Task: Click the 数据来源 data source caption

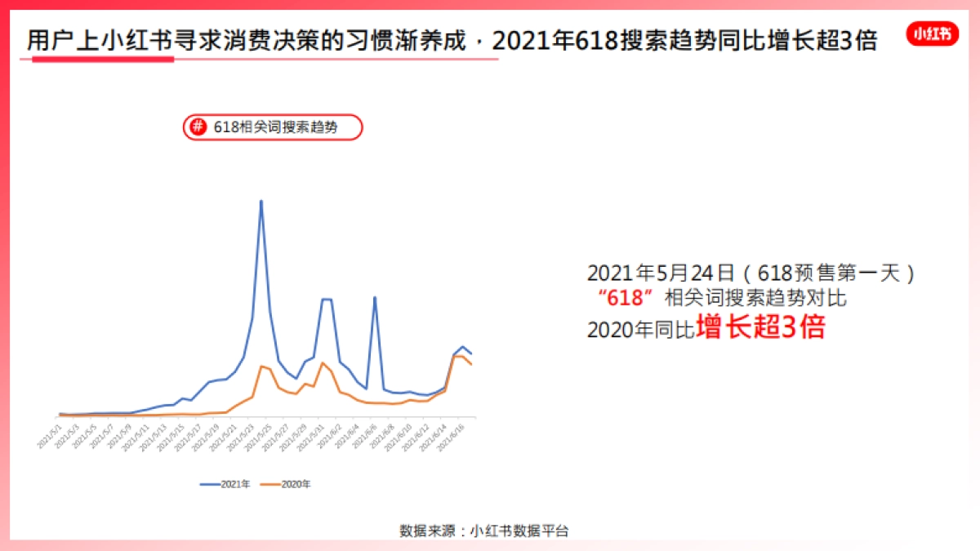Action: [x=483, y=531]
